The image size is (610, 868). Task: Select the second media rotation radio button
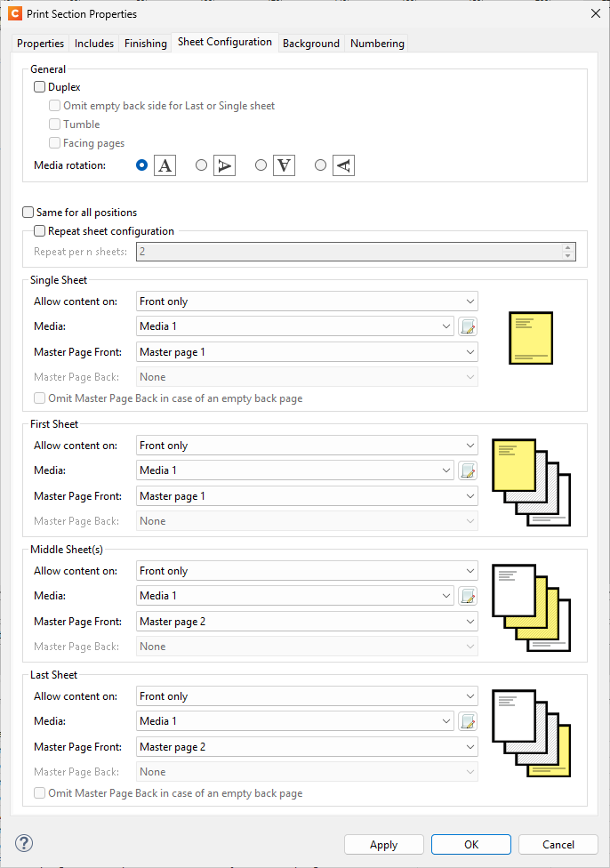(201, 165)
